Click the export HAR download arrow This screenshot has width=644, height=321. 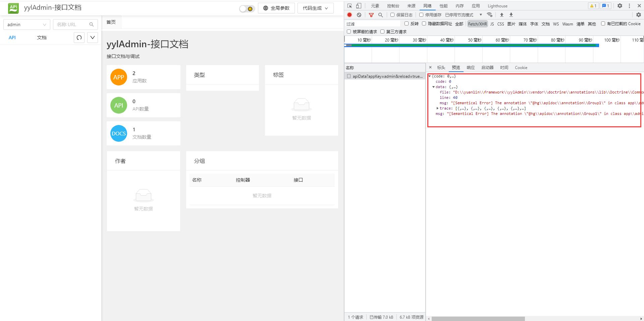click(x=511, y=15)
